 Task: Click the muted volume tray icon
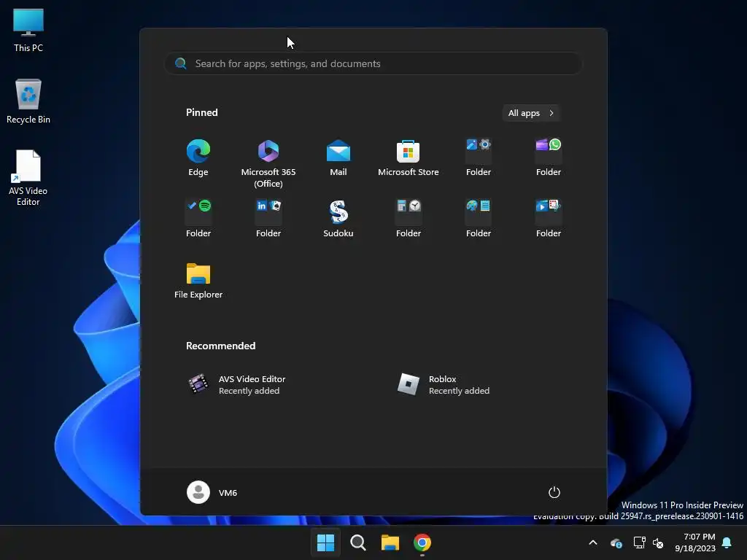(x=658, y=542)
